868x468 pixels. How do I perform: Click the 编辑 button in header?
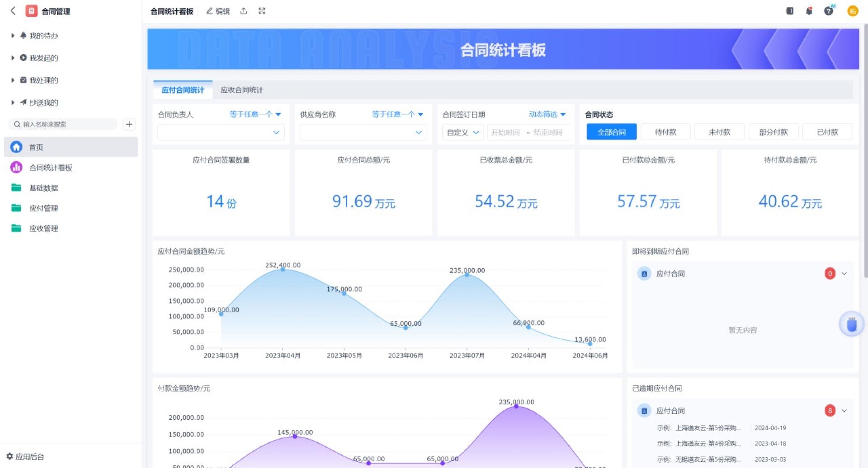[x=218, y=11]
